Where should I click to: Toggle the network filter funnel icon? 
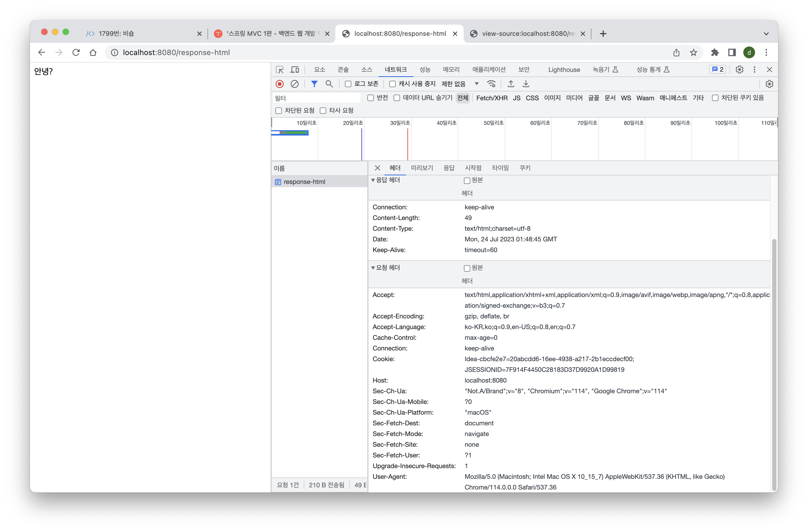click(x=314, y=84)
